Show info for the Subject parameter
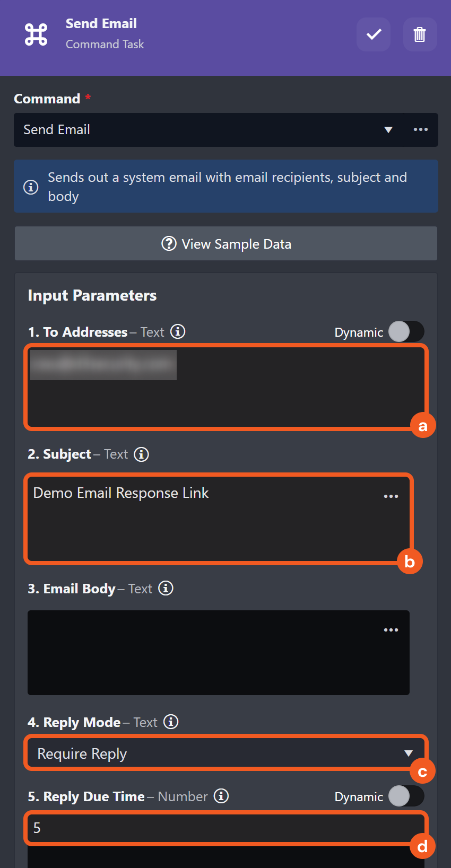Image resolution: width=451 pixels, height=868 pixels. 141,454
